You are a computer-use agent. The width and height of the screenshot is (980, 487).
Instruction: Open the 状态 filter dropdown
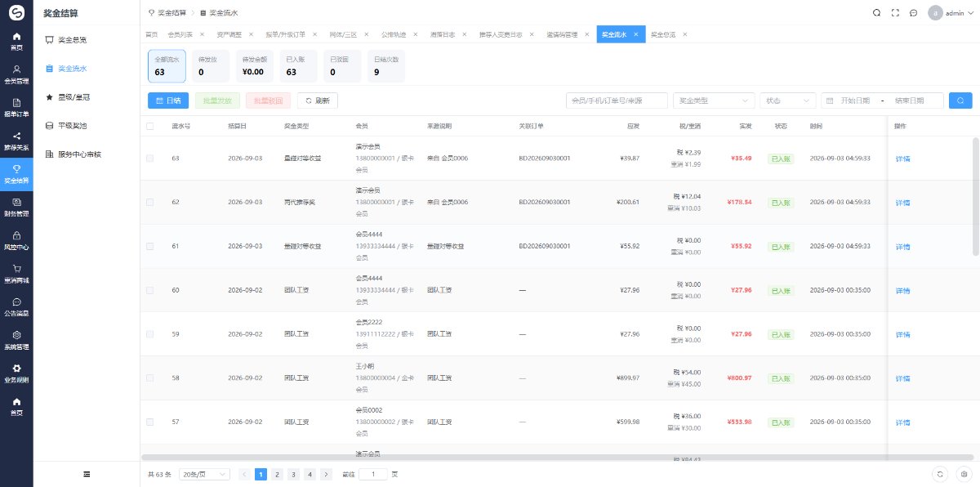tap(787, 101)
